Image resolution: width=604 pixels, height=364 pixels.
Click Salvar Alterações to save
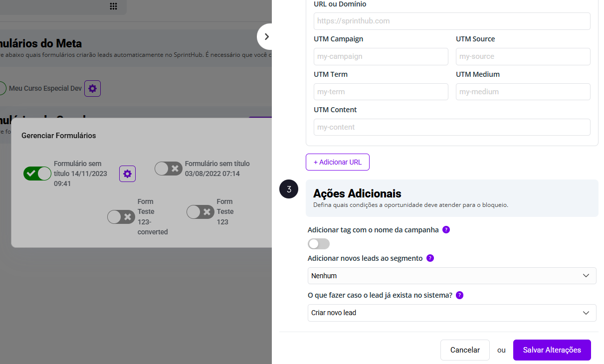click(x=552, y=350)
